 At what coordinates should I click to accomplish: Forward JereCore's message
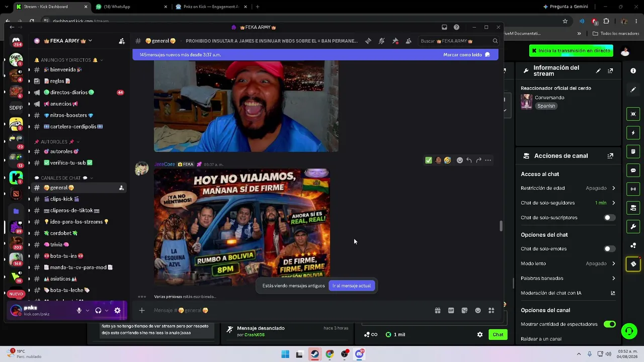pos(478,160)
